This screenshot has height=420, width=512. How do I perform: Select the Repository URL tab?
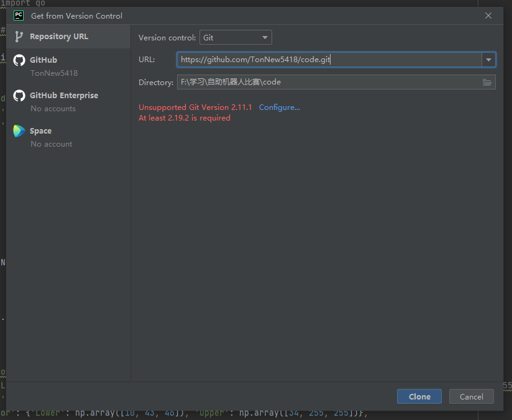coord(68,37)
